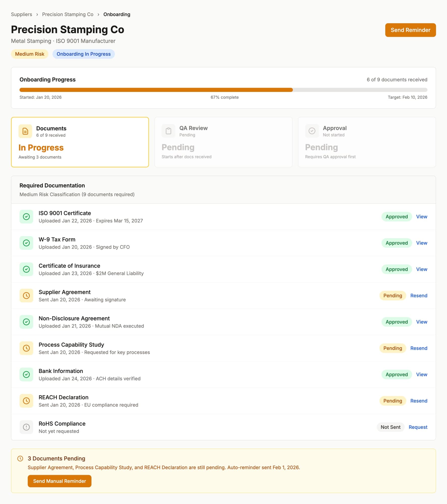Click the document icon on the Documents stage card
This screenshot has height=504, width=447.
(25, 131)
